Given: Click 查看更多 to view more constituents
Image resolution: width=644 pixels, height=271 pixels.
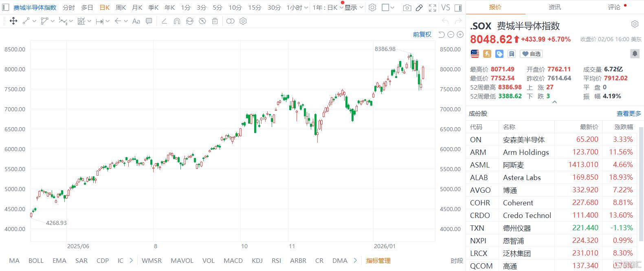Looking at the screenshot, I should pos(629,114).
